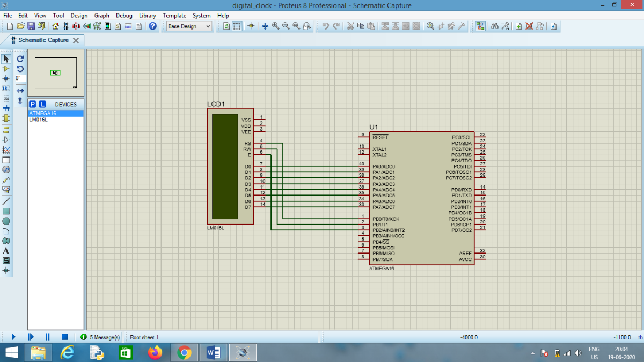This screenshot has height=362, width=644.
Task: Stop the simulation
Action: (64, 337)
